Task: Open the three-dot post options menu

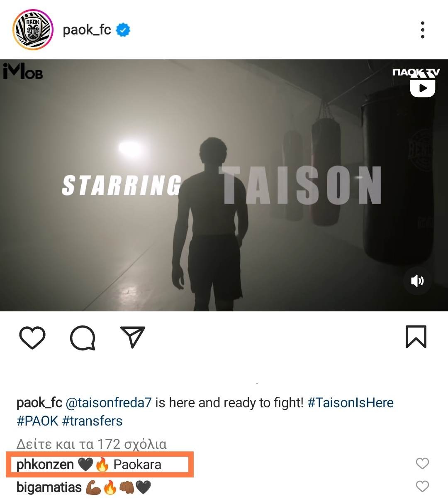Action: pos(422,30)
